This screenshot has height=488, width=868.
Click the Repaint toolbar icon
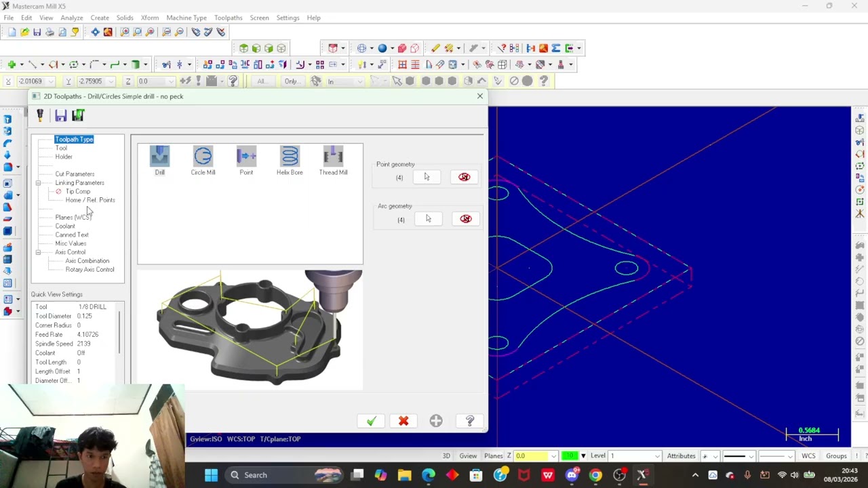coord(108,32)
